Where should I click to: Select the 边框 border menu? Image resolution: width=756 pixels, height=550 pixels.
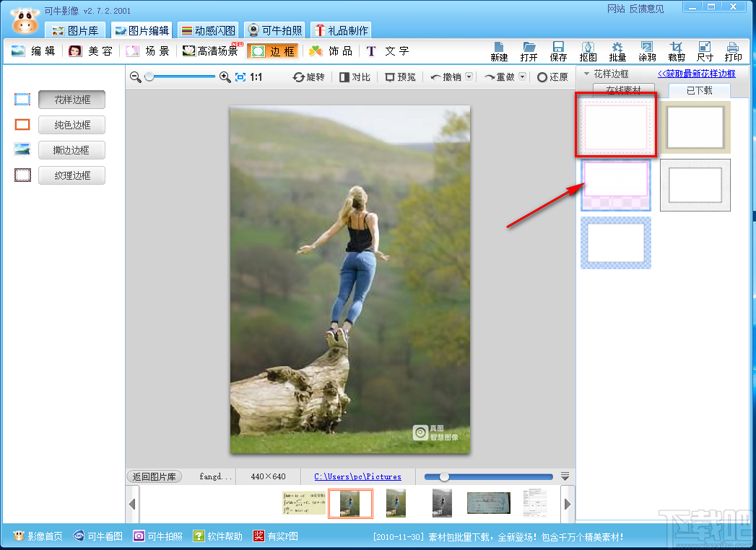coord(273,51)
